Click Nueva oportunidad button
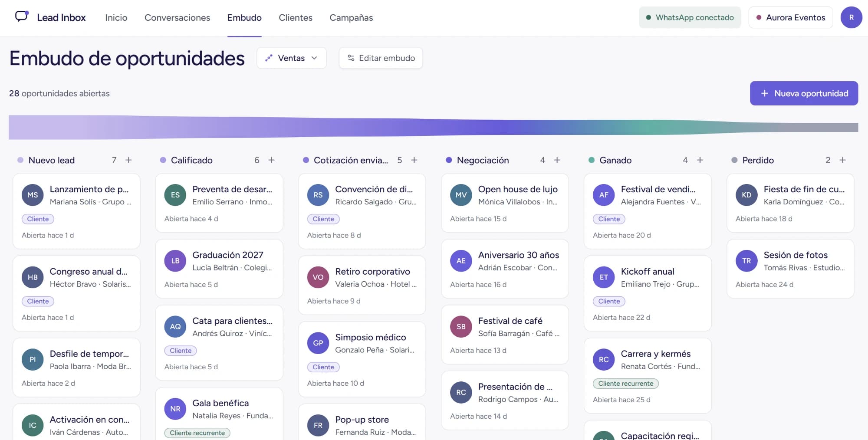Viewport: 868px width, 440px height. click(804, 93)
